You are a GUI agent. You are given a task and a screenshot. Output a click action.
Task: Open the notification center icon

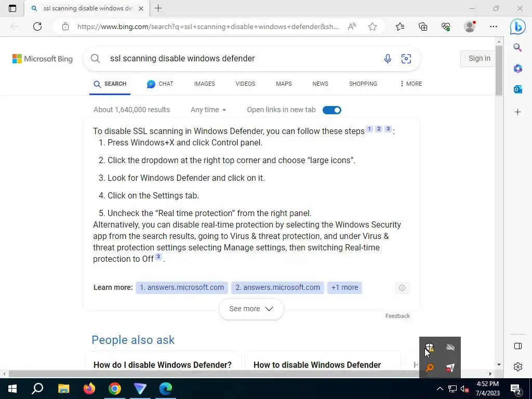pyautogui.click(x=516, y=389)
